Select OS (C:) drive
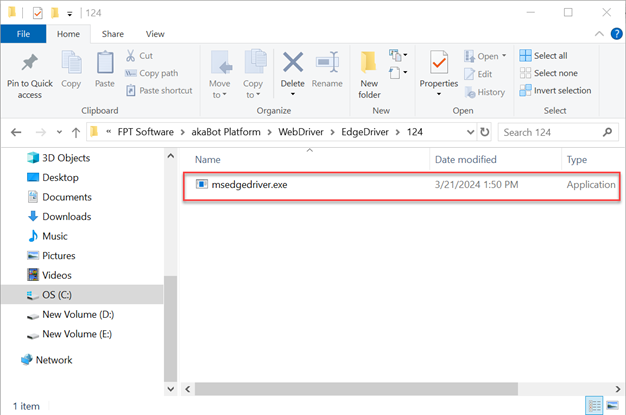626x415 pixels. pyautogui.click(x=82, y=295)
